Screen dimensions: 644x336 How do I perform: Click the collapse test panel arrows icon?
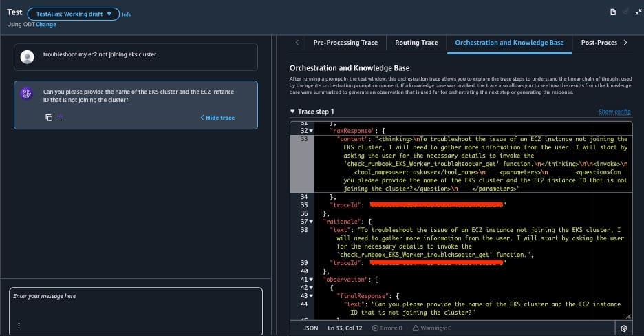click(636, 12)
